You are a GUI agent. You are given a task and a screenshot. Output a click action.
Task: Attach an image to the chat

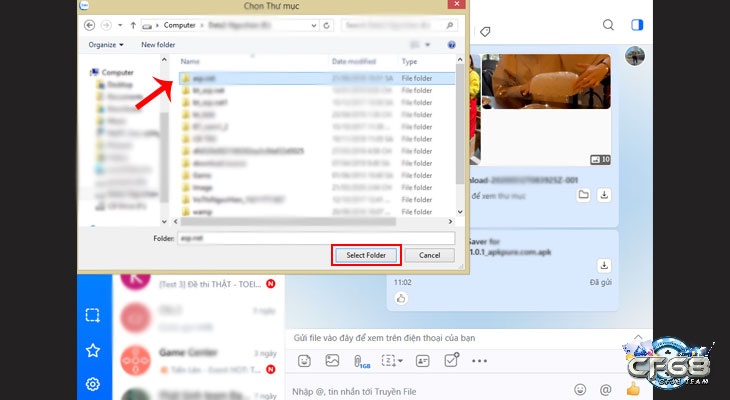[332, 360]
